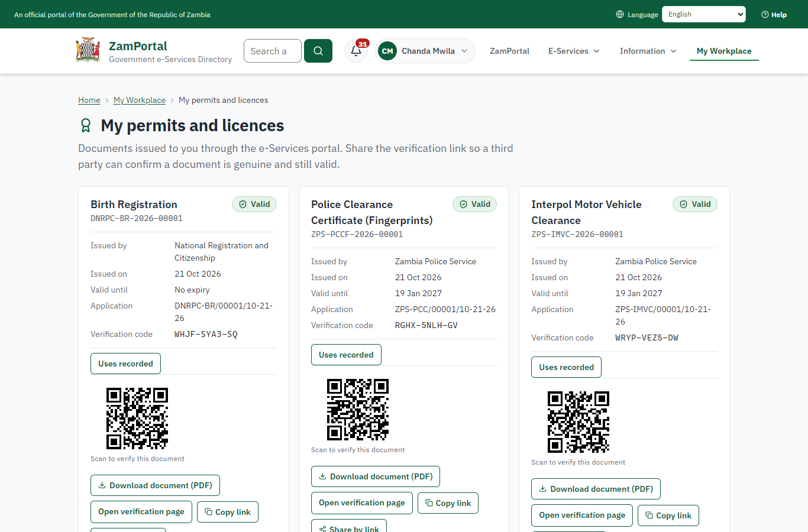Viewport: 808px width, 532px height.
Task: Select the My Workplace nav tab
Action: (x=724, y=51)
